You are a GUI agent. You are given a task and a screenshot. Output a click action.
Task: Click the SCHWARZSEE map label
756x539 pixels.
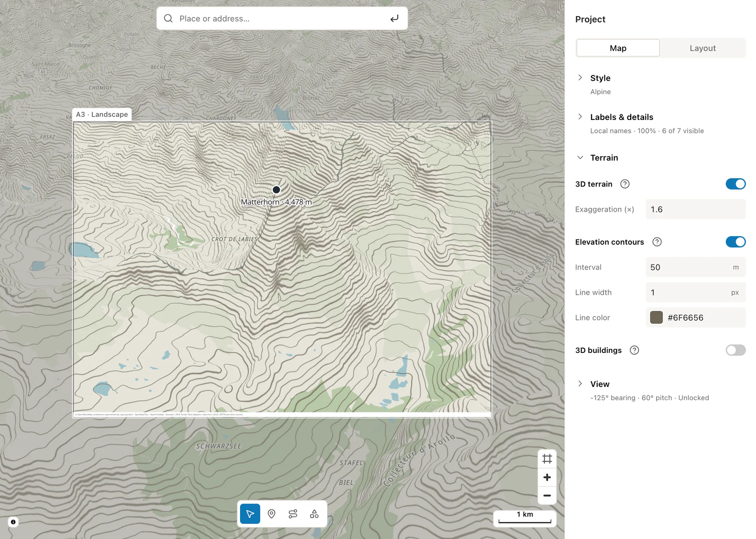pyautogui.click(x=219, y=446)
